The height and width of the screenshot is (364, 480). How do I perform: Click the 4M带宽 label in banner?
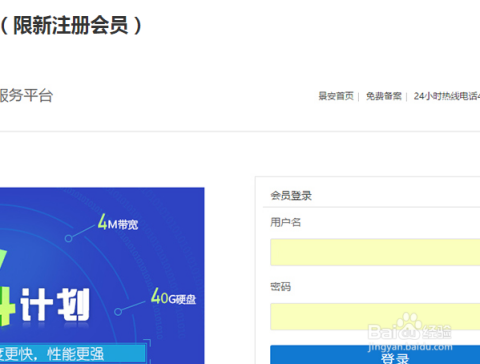[118, 222]
